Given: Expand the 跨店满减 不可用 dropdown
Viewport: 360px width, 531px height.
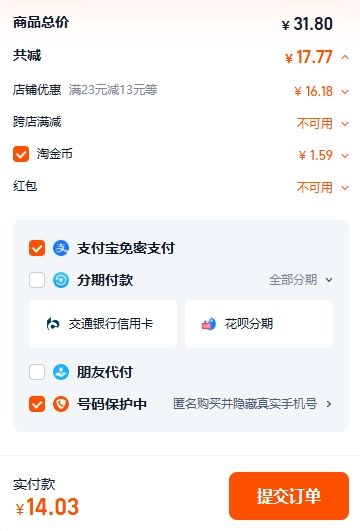Looking at the screenshot, I should click(x=345, y=124).
